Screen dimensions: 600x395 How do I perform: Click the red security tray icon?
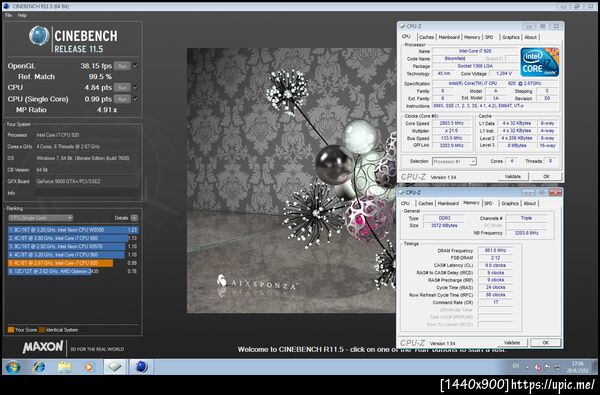tap(537, 367)
